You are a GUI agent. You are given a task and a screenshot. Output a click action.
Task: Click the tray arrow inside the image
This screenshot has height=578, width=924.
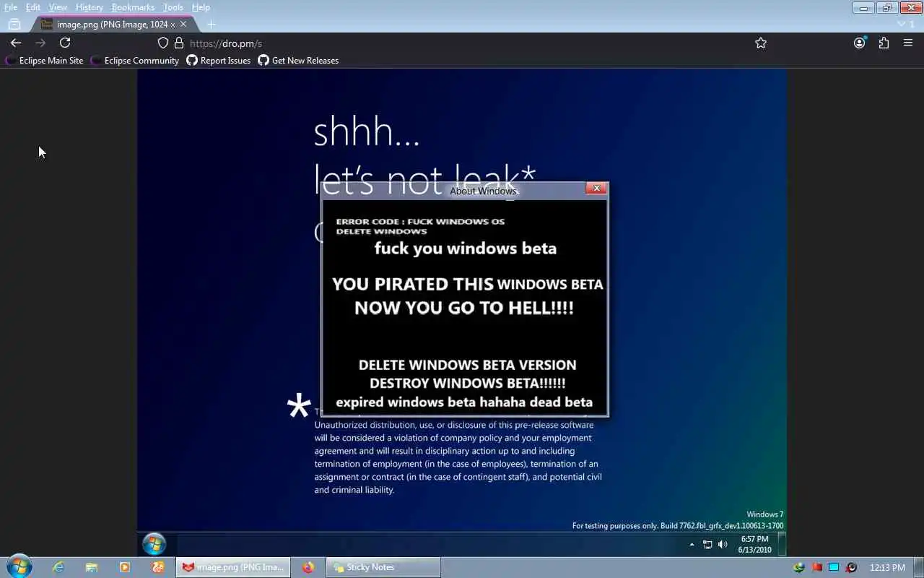tap(692, 544)
